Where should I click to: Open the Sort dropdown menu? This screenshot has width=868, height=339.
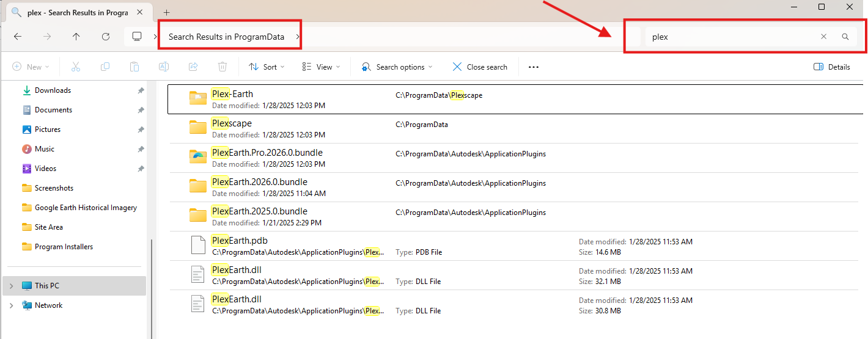[267, 67]
